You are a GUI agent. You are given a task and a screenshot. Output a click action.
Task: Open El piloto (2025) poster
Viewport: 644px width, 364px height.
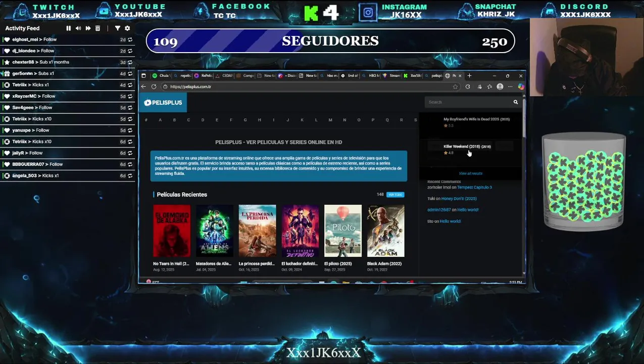(343, 231)
